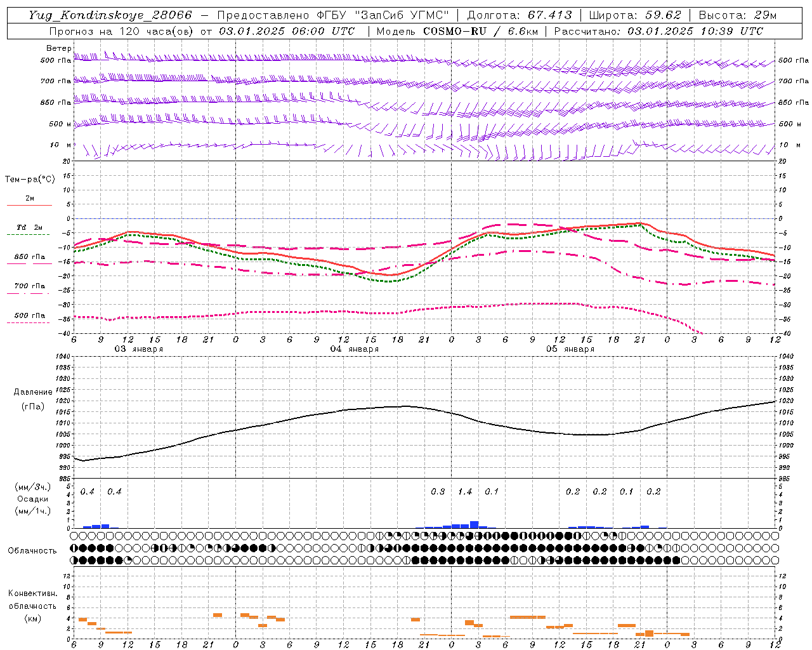Click the '500 м' wind level label on the left
The image size is (812, 650).
tap(60, 124)
